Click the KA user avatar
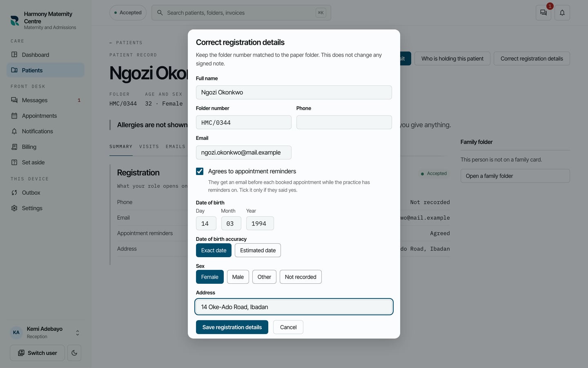 (16, 332)
